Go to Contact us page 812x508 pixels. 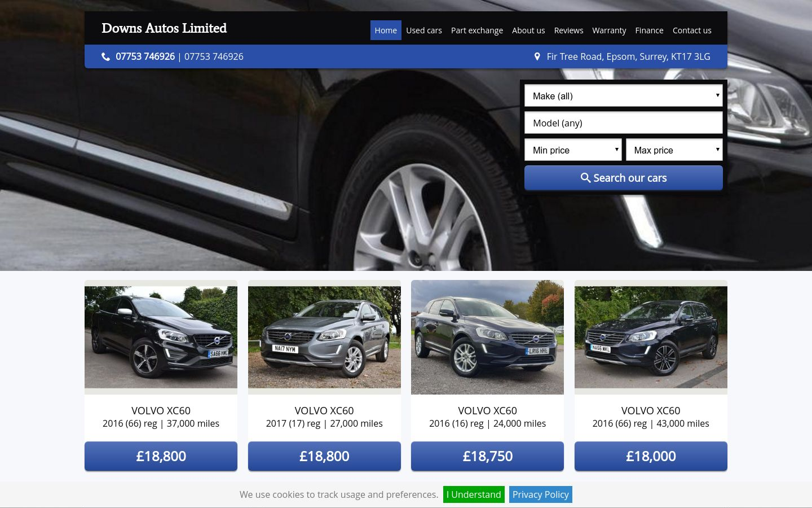[692, 30]
